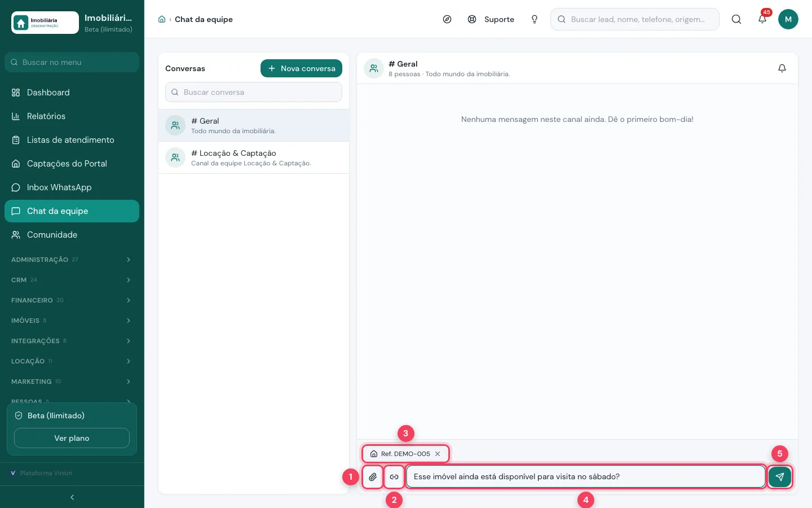This screenshot has height=508, width=812.
Task: Click the compass icon in top bar
Action: [x=447, y=19]
